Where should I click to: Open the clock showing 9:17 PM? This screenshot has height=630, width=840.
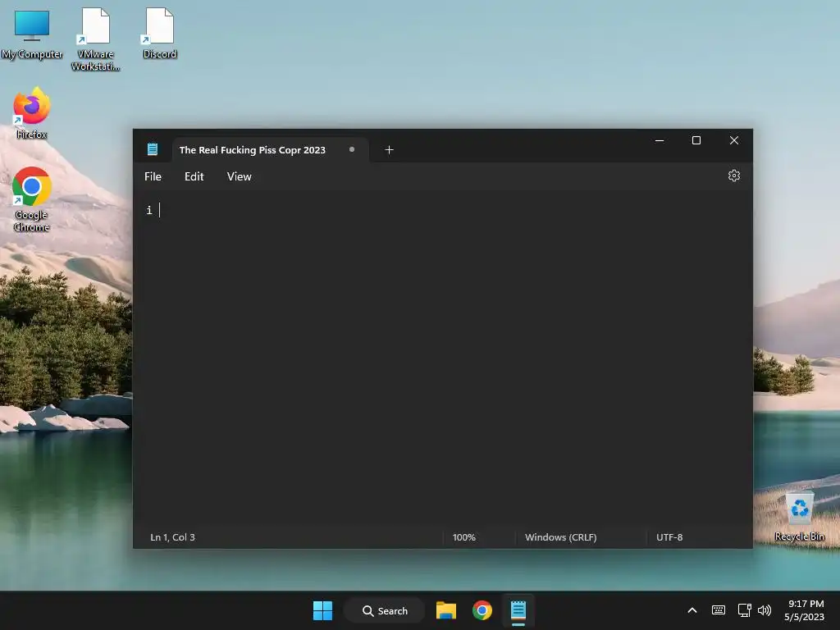(x=805, y=610)
